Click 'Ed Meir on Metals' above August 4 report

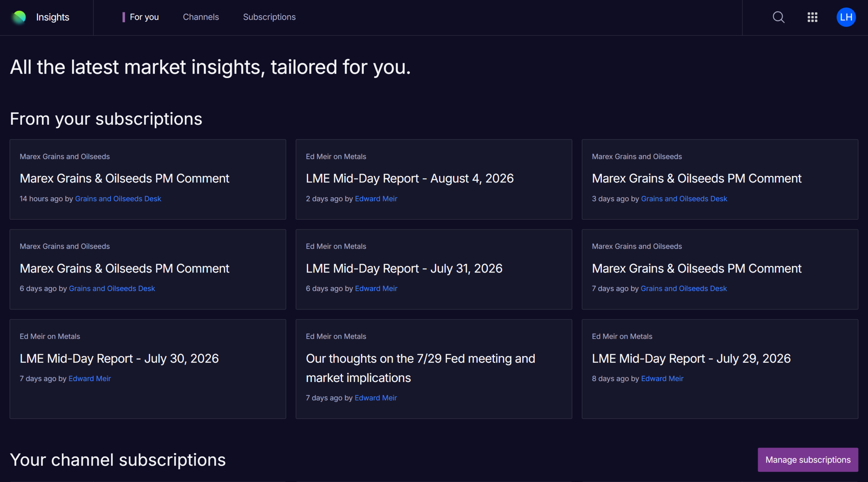point(336,157)
